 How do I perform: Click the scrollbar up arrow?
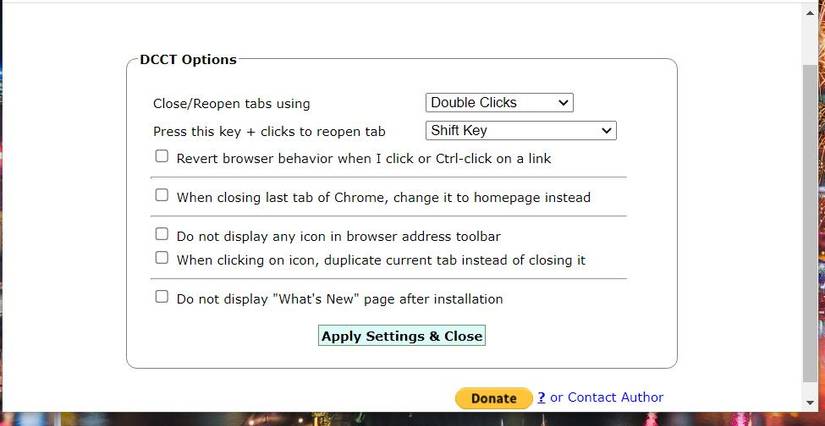click(x=811, y=13)
